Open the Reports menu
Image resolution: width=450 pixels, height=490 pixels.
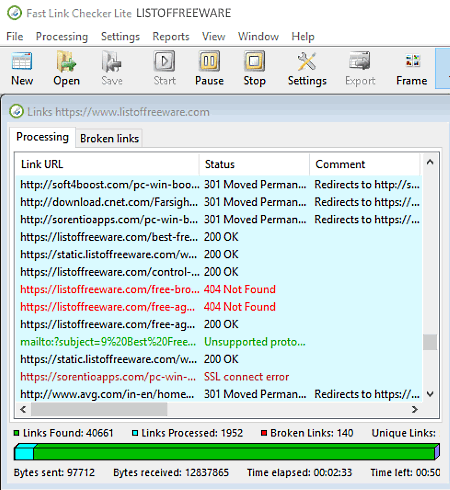(x=171, y=36)
